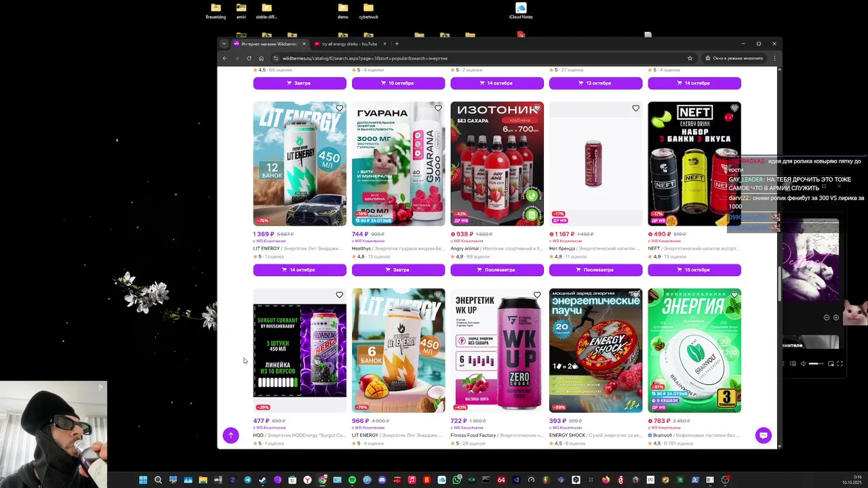Open the amiri desktop folder
868x488 pixels.
(241, 11)
